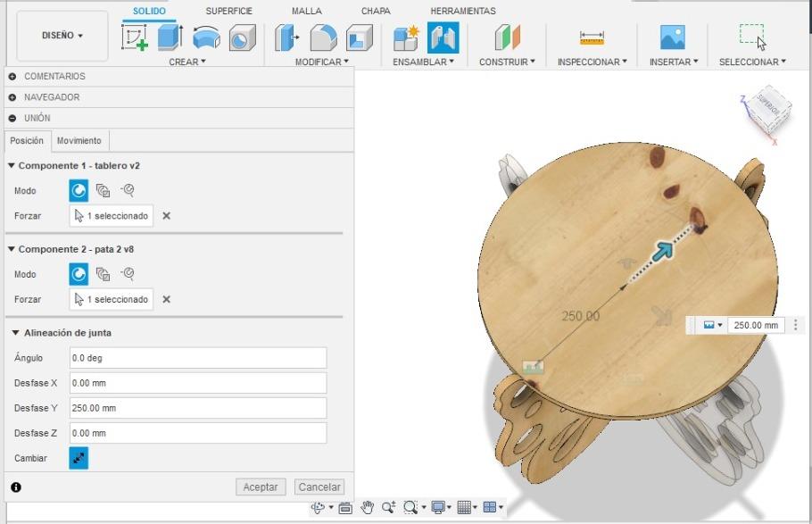The width and height of the screenshot is (812, 524).
Task: Select the Fillet tool in Modificar
Action: tap(323, 37)
